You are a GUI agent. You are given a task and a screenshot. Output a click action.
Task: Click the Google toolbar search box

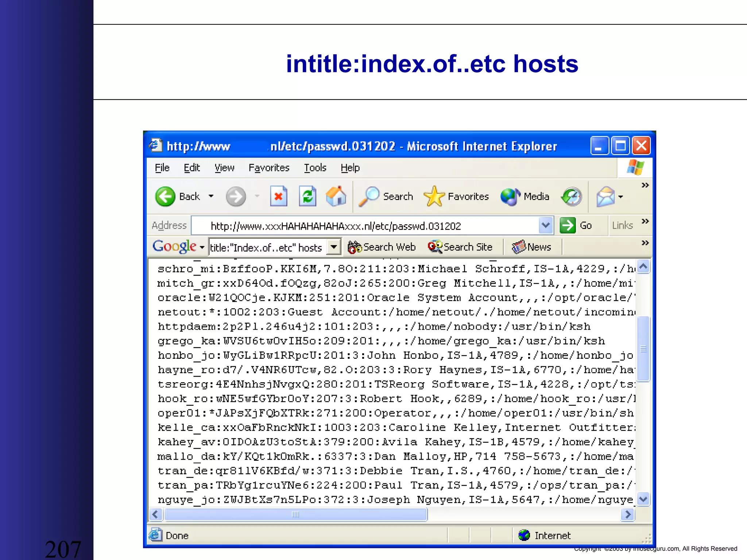tap(268, 248)
